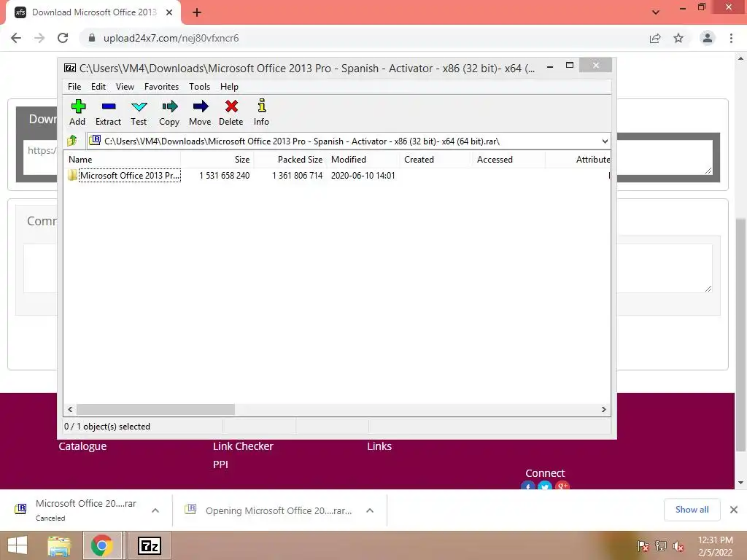Click the Action Center flag icon

643,546
